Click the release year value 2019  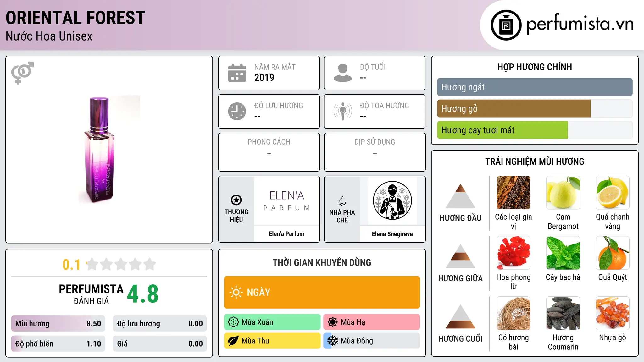point(264,78)
